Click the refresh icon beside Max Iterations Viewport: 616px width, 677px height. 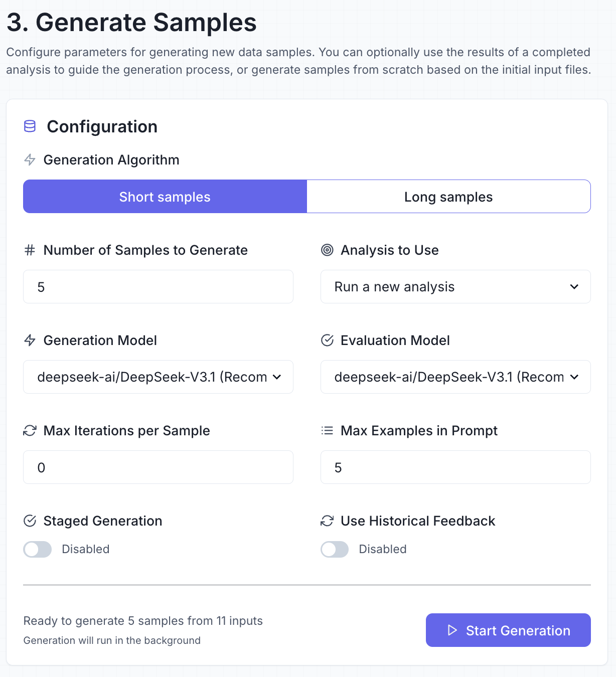30,430
